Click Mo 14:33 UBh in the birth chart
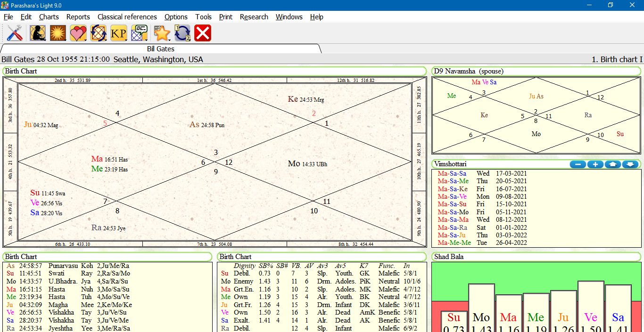 click(x=307, y=164)
